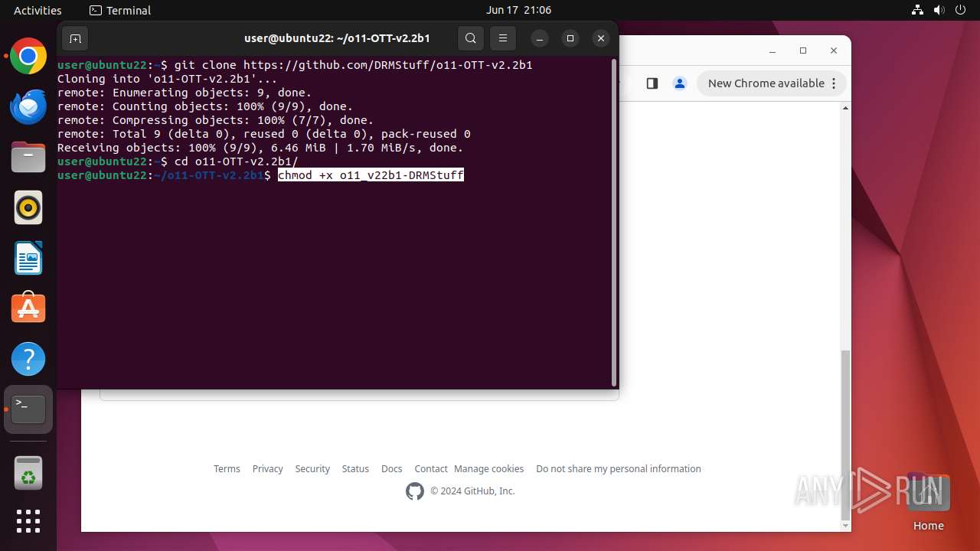Image resolution: width=980 pixels, height=551 pixels.
Task: Click the GitHub logo in footer
Action: pyautogui.click(x=415, y=491)
